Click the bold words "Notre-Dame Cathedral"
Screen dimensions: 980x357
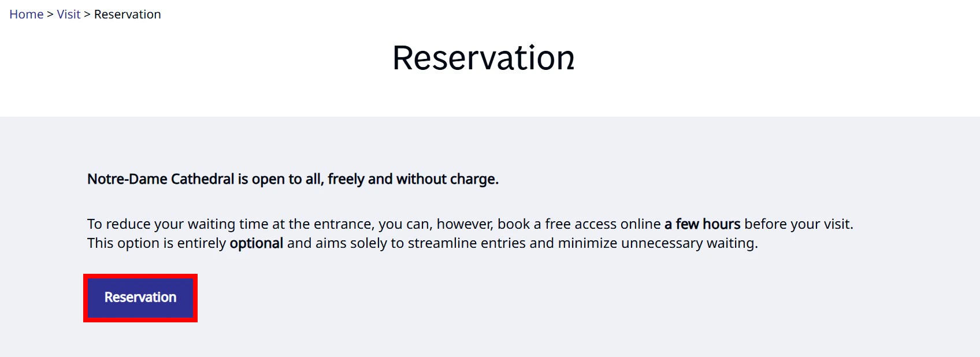(160, 179)
